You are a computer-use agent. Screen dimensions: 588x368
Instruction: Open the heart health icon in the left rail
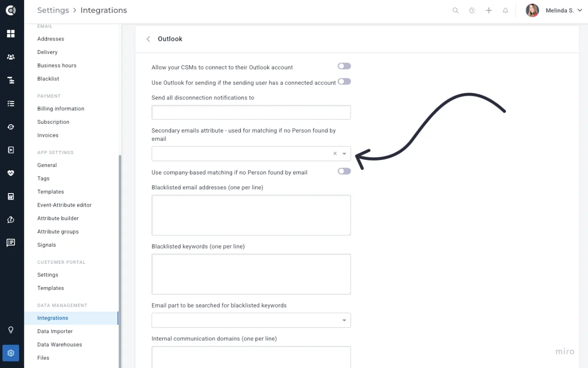(11, 173)
